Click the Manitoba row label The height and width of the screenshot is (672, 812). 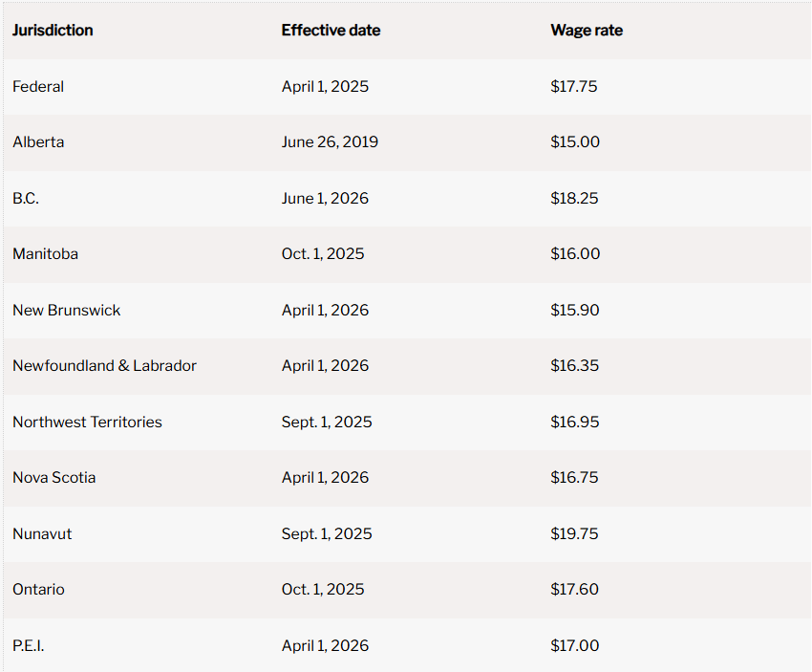click(x=45, y=254)
